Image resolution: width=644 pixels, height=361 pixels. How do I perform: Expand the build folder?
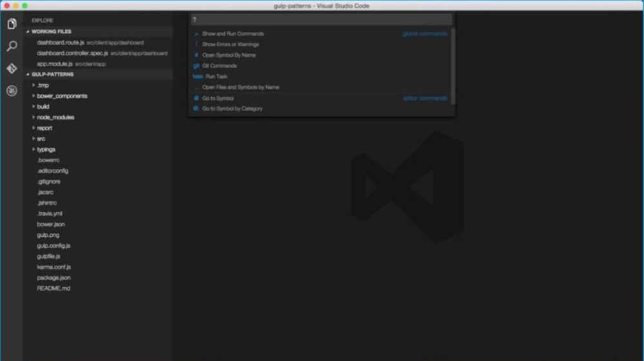coord(33,107)
